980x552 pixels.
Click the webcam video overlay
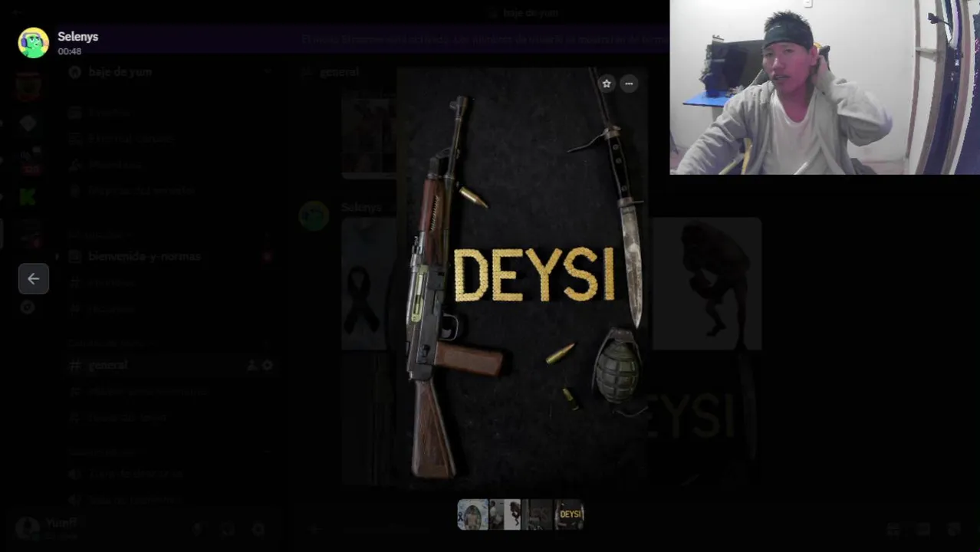(x=824, y=87)
